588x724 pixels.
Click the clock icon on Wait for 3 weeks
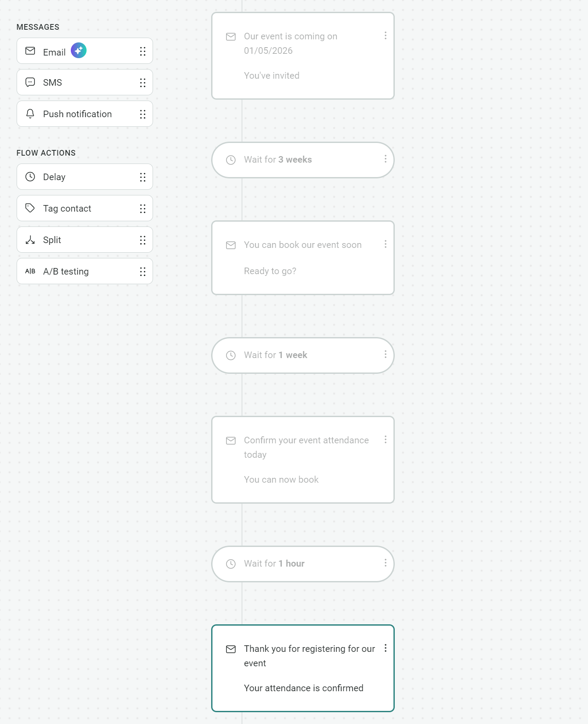pyautogui.click(x=231, y=160)
